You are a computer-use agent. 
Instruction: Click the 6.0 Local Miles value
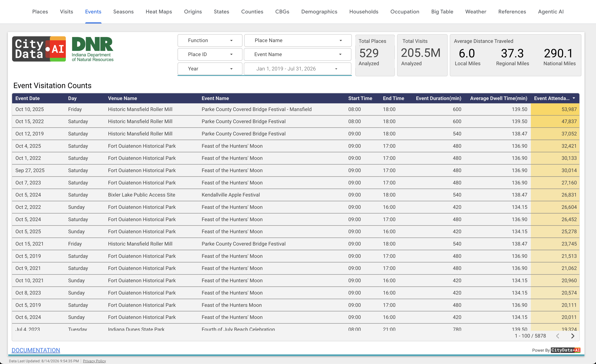(467, 53)
